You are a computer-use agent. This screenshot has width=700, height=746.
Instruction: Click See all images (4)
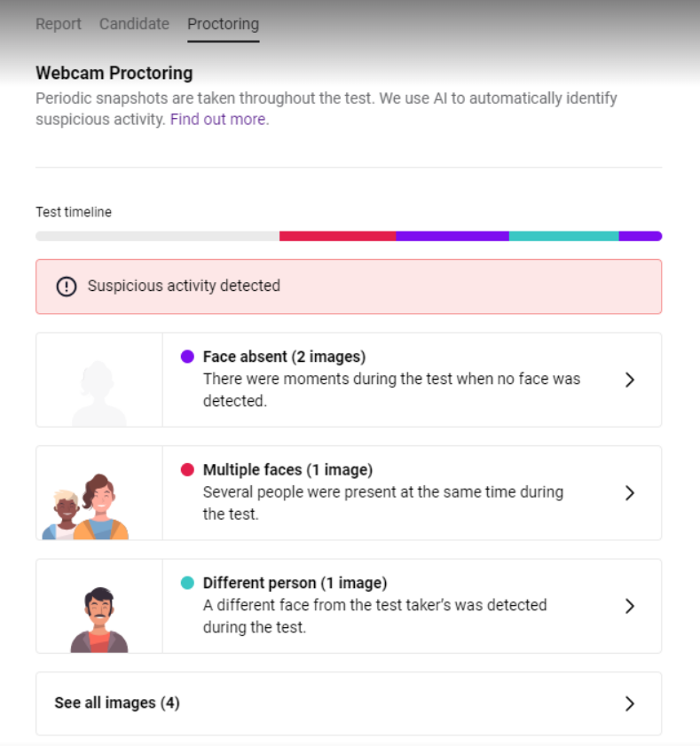(116, 703)
